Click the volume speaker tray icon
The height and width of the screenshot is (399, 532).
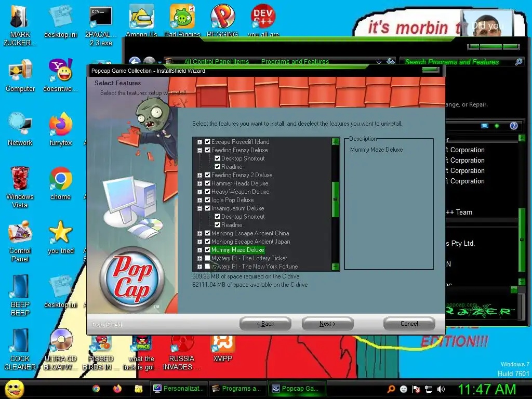441,389
